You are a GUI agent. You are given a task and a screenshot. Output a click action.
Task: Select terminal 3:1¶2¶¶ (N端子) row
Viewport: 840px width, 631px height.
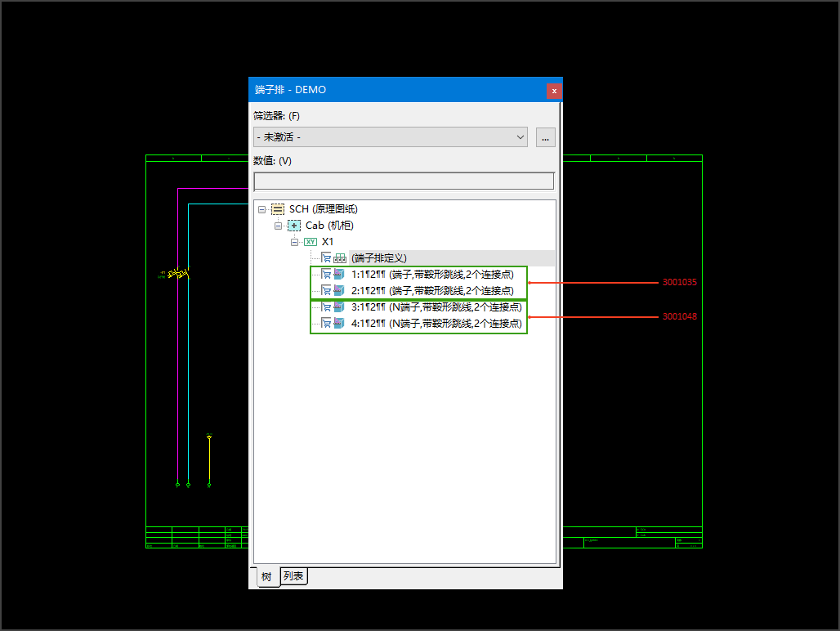tap(436, 307)
